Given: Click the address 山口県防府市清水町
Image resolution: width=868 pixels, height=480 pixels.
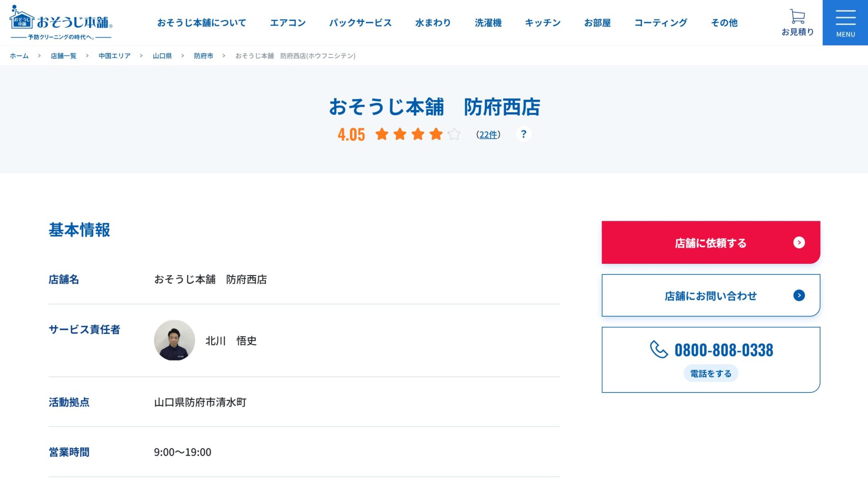Looking at the screenshot, I should click(x=200, y=402).
